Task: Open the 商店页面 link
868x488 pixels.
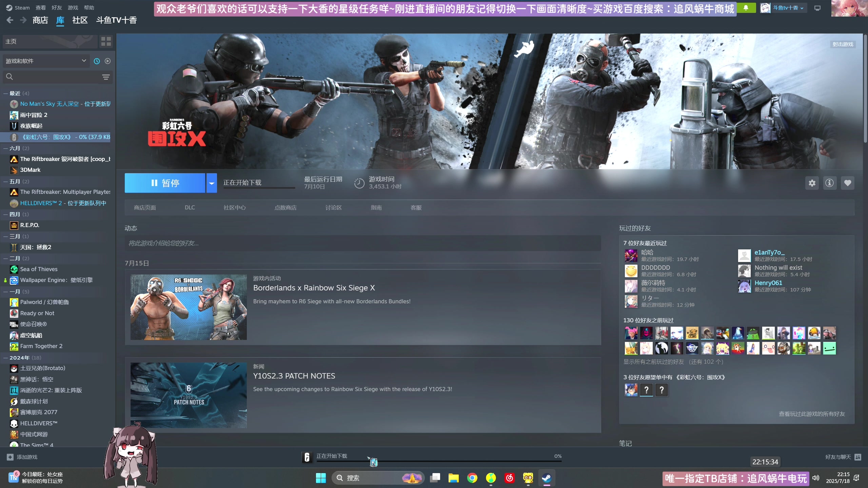Action: (145, 207)
